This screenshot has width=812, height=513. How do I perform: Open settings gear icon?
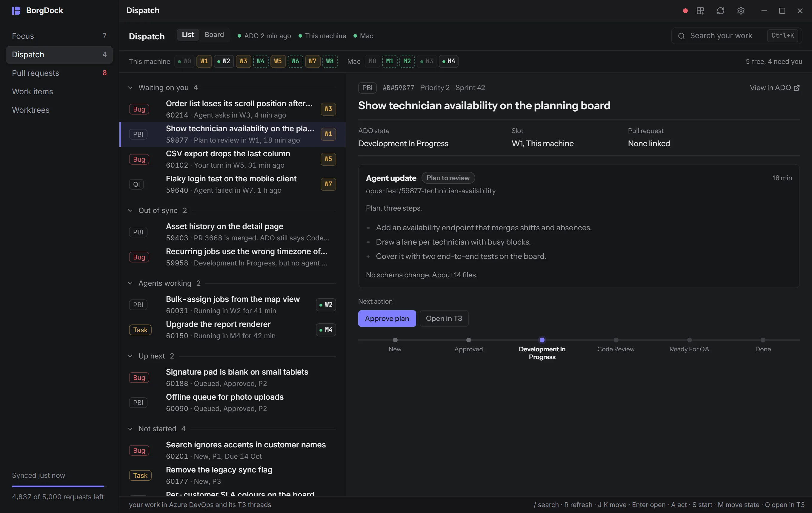point(741,11)
